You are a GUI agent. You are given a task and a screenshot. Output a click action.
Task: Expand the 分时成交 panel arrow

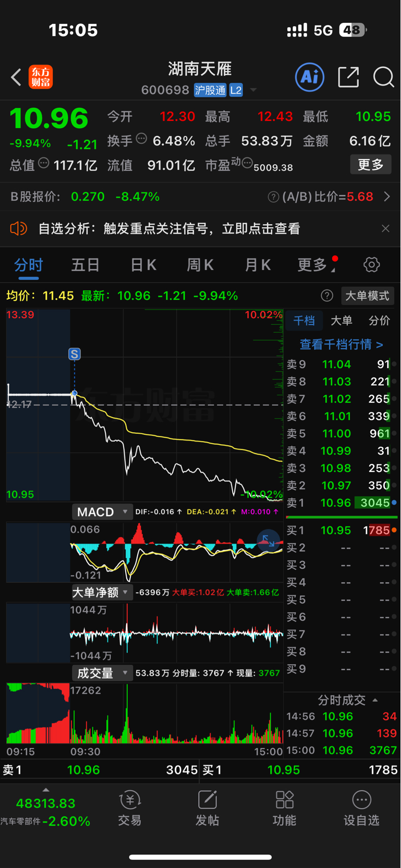(x=375, y=700)
